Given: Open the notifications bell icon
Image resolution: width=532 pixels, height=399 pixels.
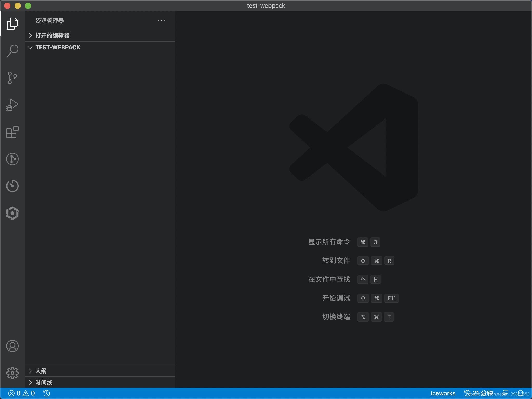Looking at the screenshot, I should (521, 393).
